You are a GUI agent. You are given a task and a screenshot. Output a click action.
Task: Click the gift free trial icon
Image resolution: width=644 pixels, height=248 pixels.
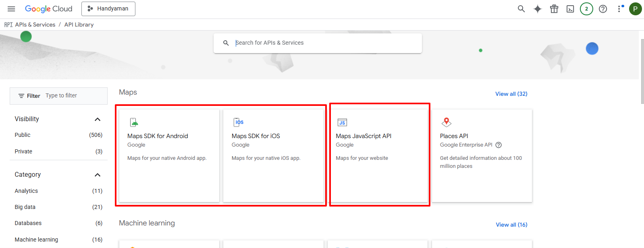coord(554,9)
